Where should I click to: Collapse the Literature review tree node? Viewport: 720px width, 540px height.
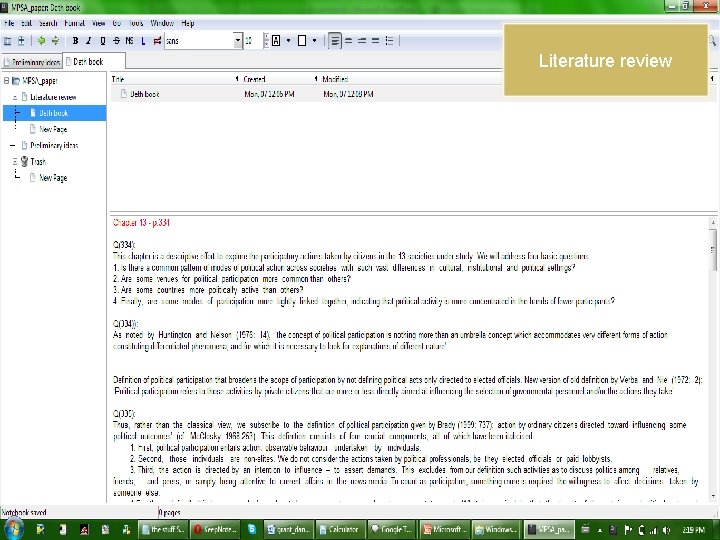click(15, 97)
